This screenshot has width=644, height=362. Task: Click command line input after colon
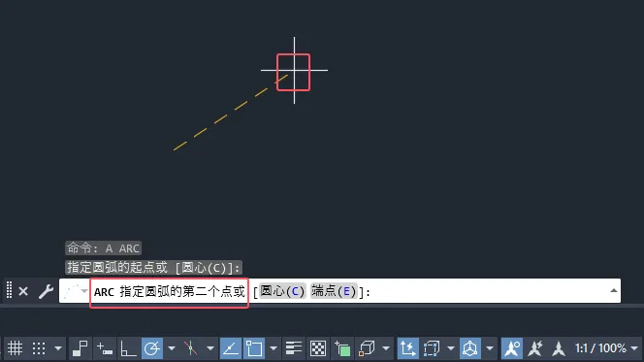489,291
